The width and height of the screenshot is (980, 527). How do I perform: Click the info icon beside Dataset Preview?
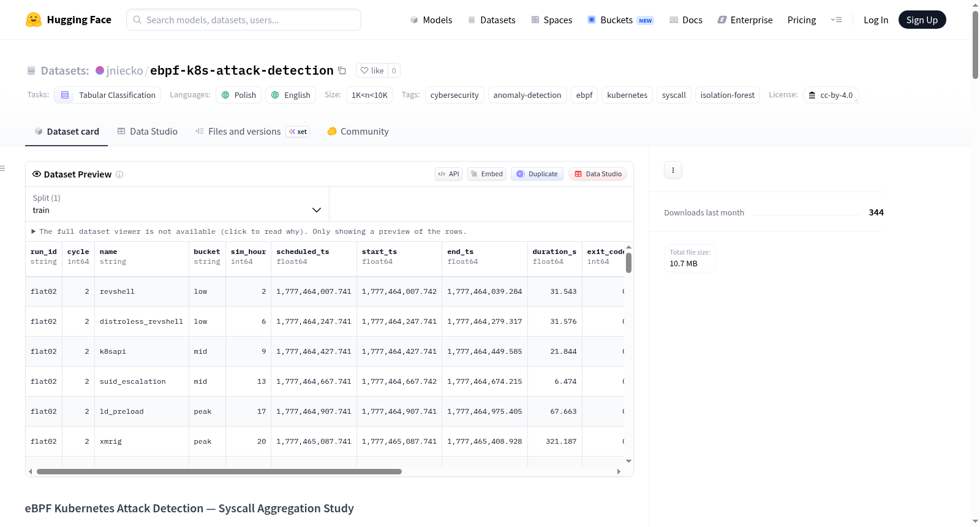pyautogui.click(x=119, y=174)
